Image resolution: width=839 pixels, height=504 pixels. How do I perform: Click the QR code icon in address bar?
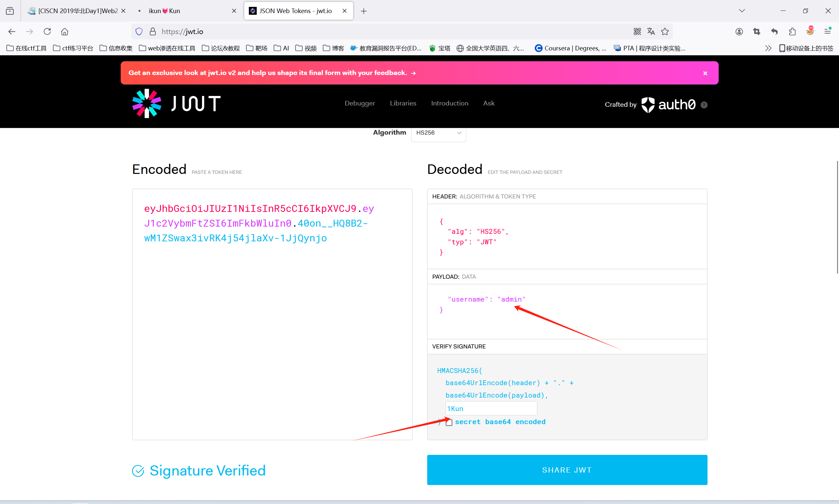click(637, 31)
